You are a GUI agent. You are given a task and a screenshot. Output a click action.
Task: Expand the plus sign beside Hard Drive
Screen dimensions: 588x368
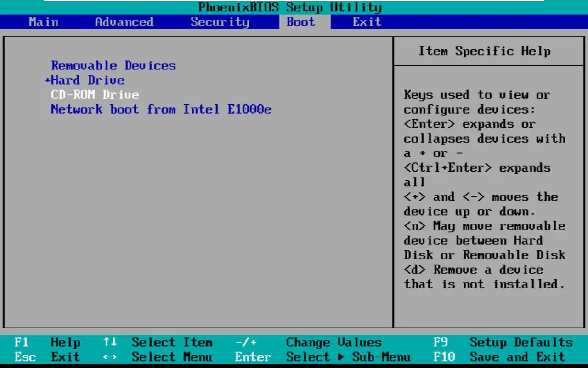pyautogui.click(x=47, y=80)
